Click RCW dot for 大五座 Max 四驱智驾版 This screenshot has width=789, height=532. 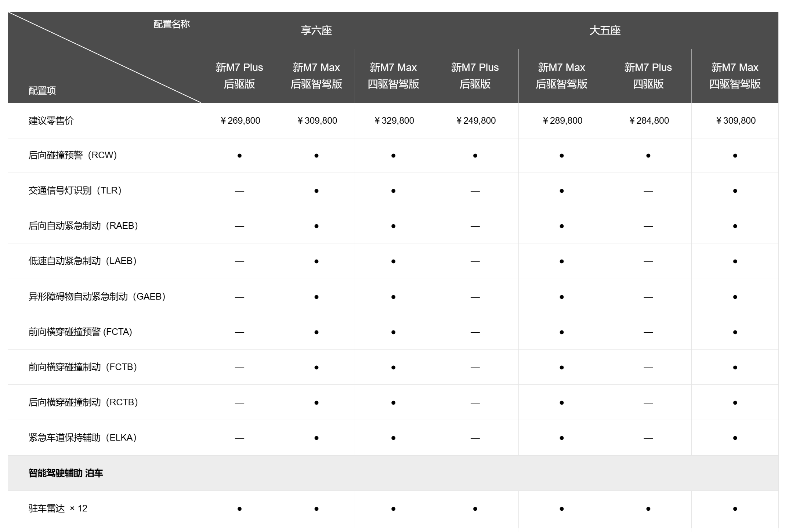click(x=735, y=156)
